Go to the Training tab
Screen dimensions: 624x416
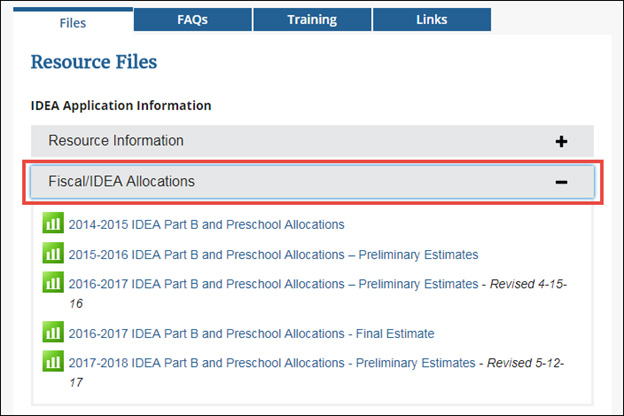(312, 19)
